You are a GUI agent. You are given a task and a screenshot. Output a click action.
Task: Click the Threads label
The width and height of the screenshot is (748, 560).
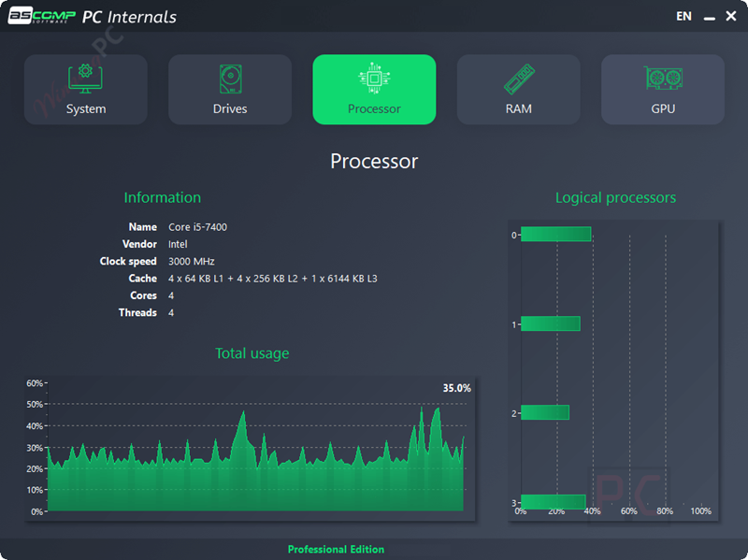click(137, 313)
